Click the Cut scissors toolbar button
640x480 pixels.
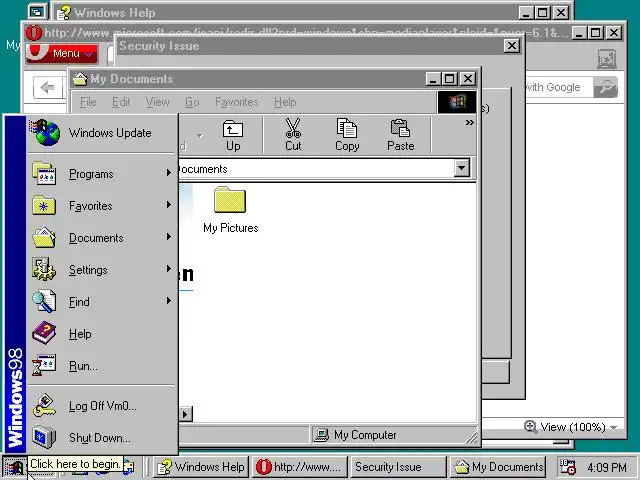click(293, 136)
